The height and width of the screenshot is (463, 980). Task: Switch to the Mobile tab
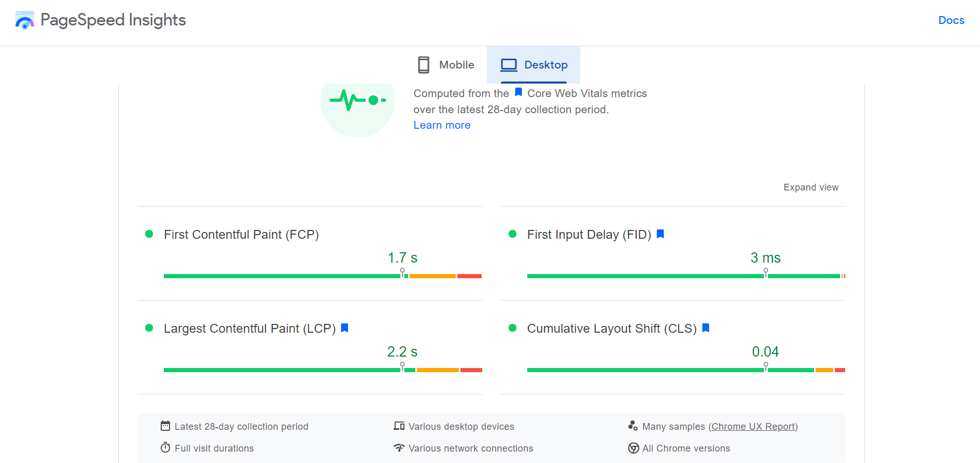point(445,64)
